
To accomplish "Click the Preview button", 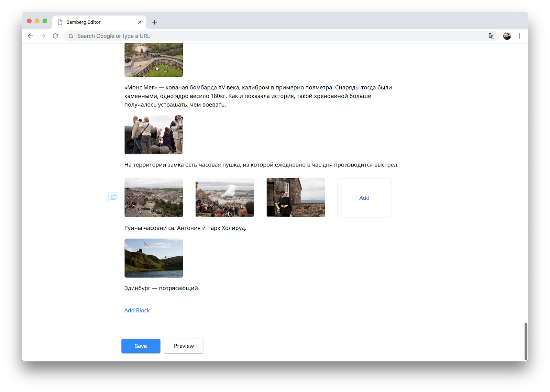I will (184, 346).
